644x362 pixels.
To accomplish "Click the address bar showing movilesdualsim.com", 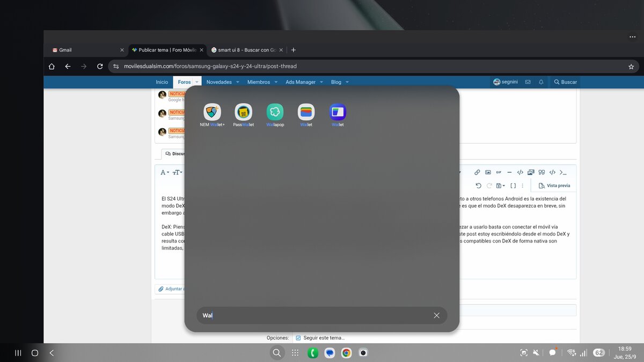I will [x=374, y=67].
